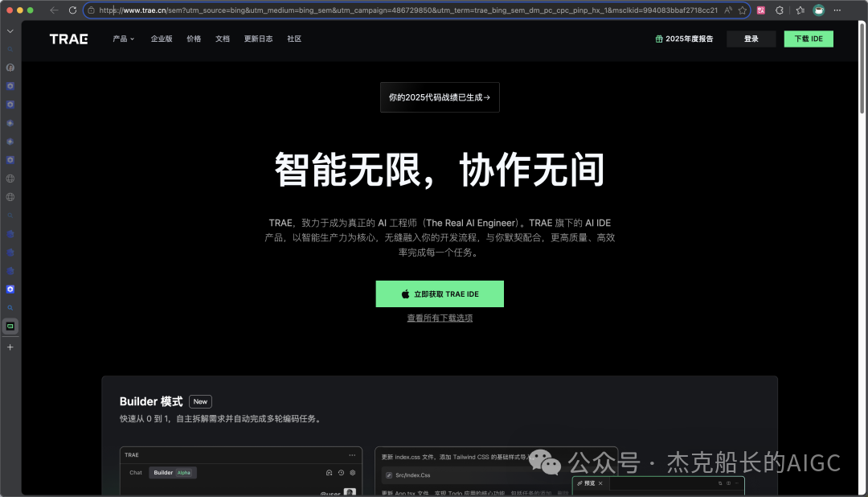Click the TRAE logo in the header
Screen dimensions: 868x497
pyautogui.click(x=68, y=39)
